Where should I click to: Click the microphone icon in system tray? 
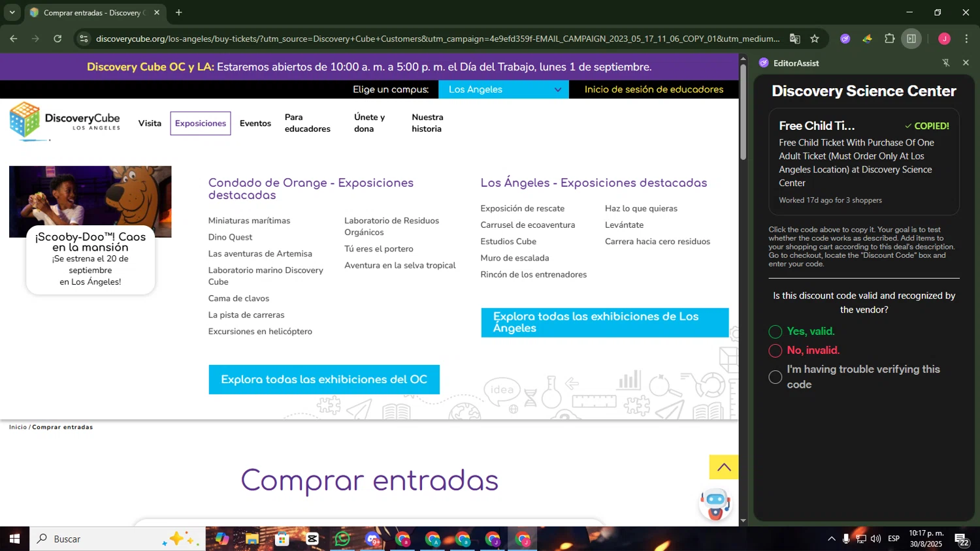pyautogui.click(x=846, y=539)
